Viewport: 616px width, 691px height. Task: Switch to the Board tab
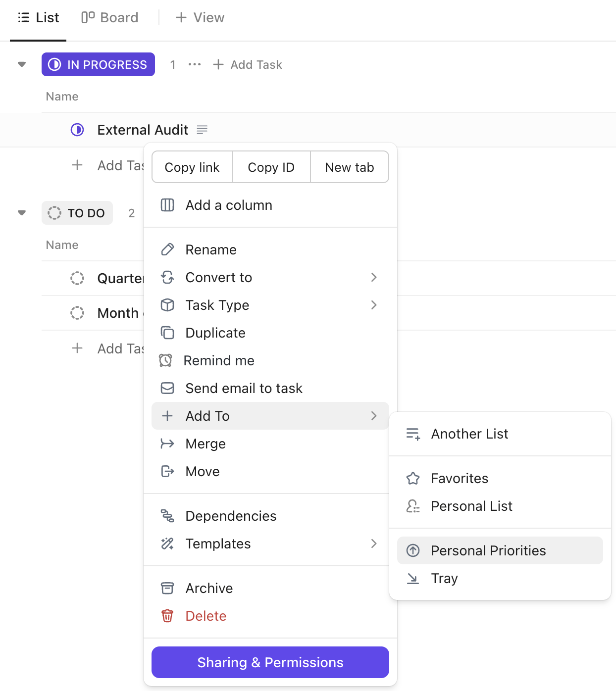[109, 17]
